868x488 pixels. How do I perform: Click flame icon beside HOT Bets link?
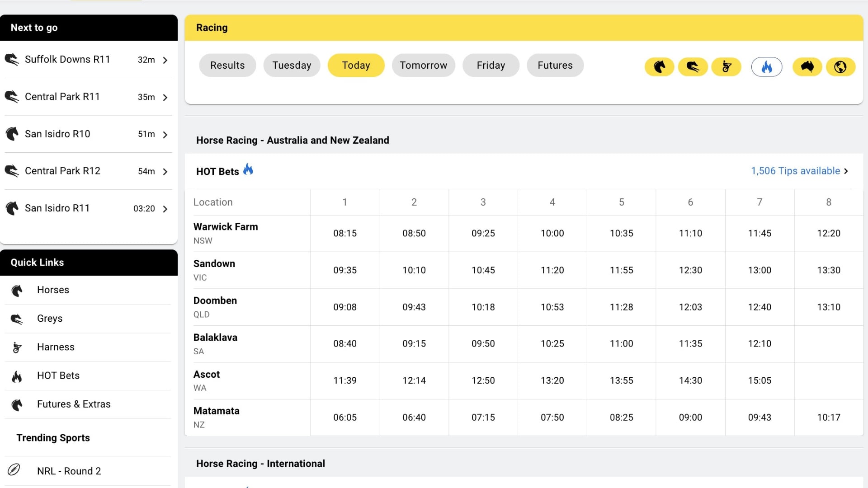coord(17,376)
